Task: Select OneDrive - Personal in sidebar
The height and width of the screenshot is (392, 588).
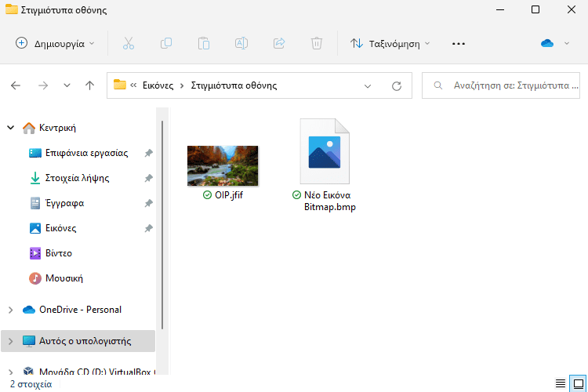Action: click(80, 310)
